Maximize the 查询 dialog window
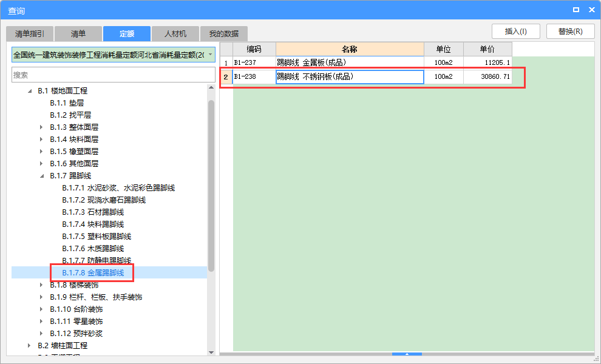Screen dimensions: 601x364 coord(576,10)
